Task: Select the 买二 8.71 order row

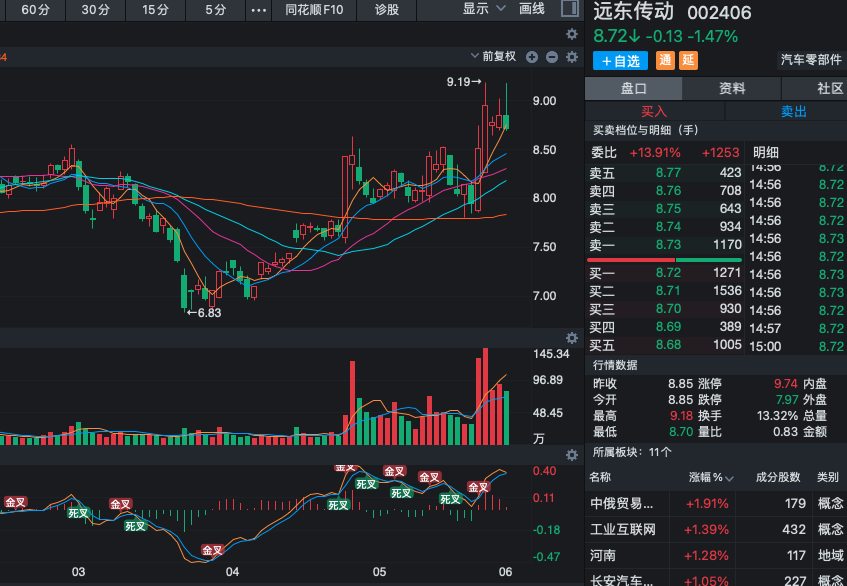Action: [665, 291]
